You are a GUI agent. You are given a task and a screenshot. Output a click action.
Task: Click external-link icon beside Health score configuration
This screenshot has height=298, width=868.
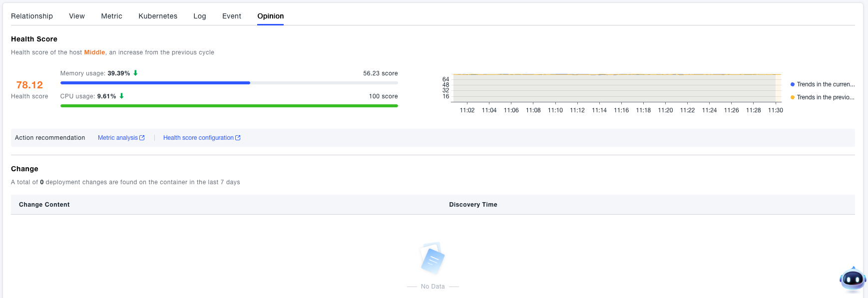(x=238, y=138)
